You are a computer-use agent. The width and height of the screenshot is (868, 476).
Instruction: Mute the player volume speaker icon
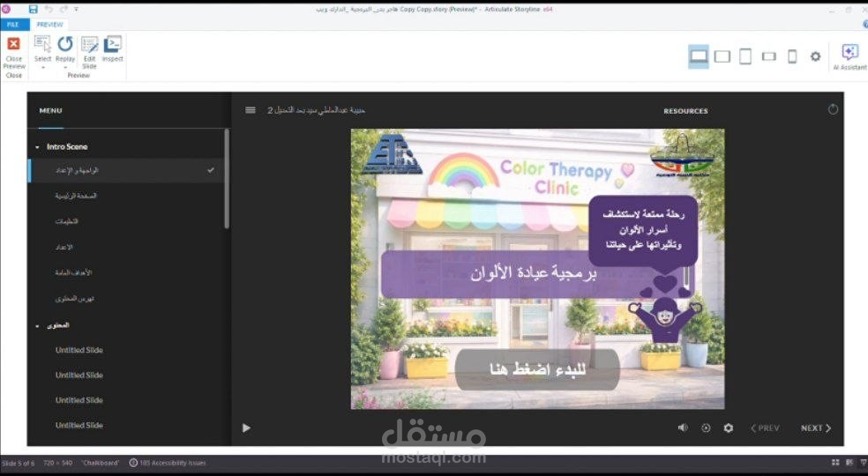[683, 428]
